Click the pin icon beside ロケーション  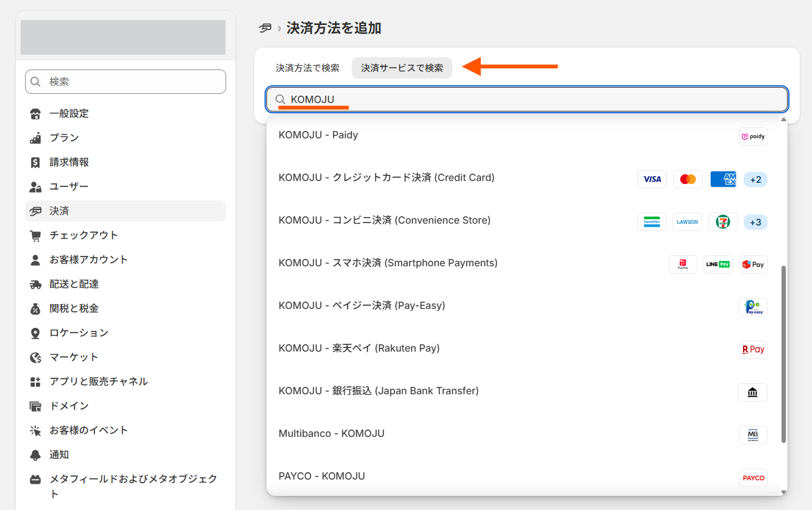pos(35,333)
